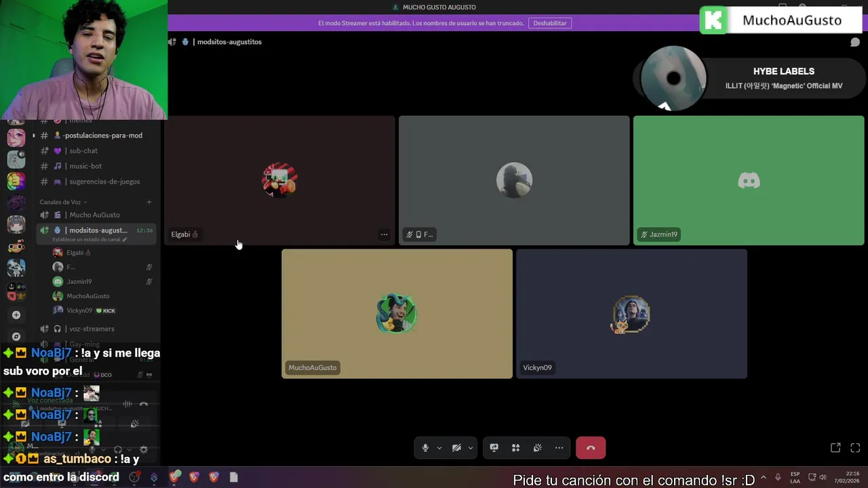The height and width of the screenshot is (488, 868).
Task: Click Establece un estado de canal
Action: pyautogui.click(x=89, y=240)
